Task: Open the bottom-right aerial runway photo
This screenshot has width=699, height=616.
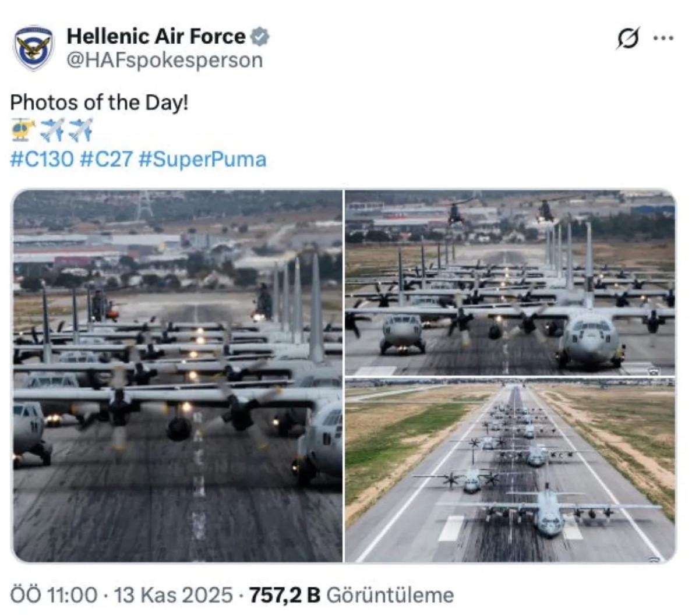Action: [510, 470]
